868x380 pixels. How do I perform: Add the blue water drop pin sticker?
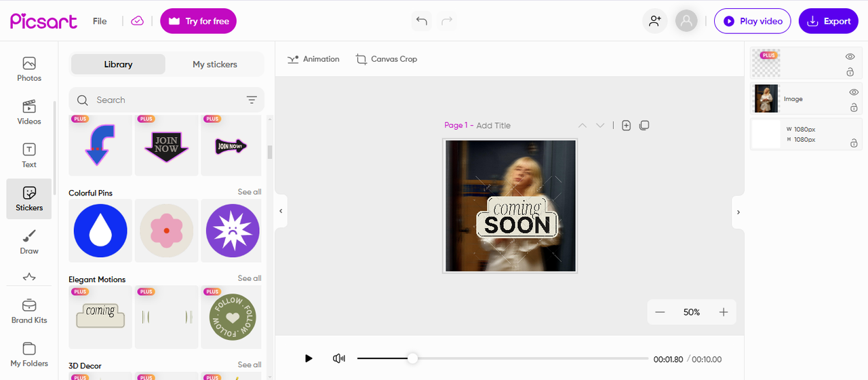100,231
